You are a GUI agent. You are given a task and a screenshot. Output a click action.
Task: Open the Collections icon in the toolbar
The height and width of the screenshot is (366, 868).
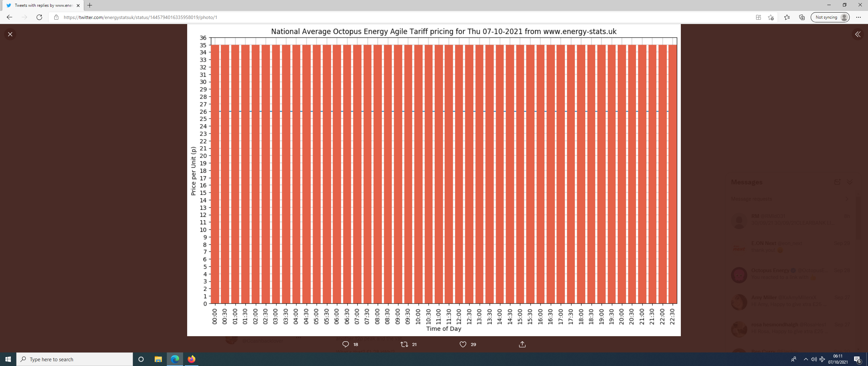point(802,17)
